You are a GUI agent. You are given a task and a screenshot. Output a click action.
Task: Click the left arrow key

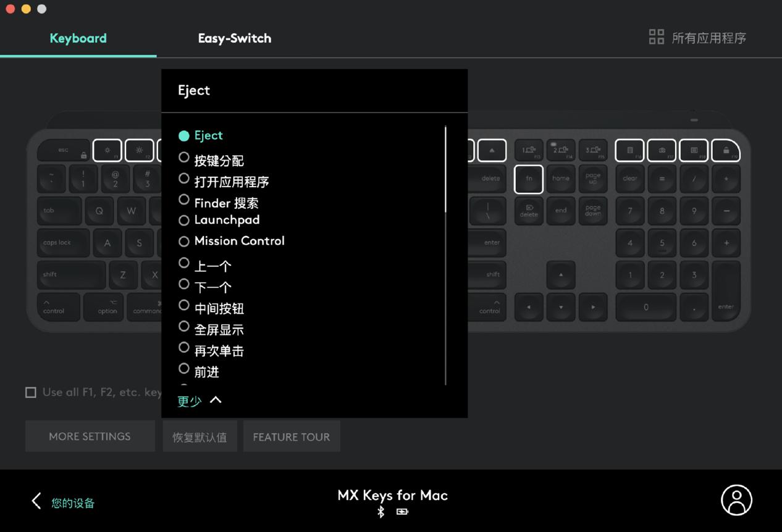(529, 306)
